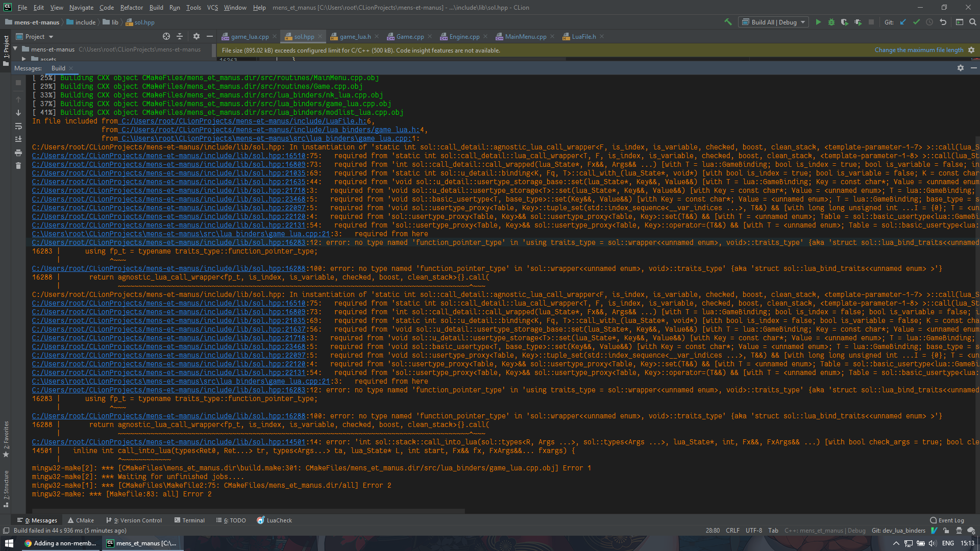Open Chrome window in Windows taskbar
Image resolution: width=980 pixels, height=551 pixels.
[x=60, y=543]
